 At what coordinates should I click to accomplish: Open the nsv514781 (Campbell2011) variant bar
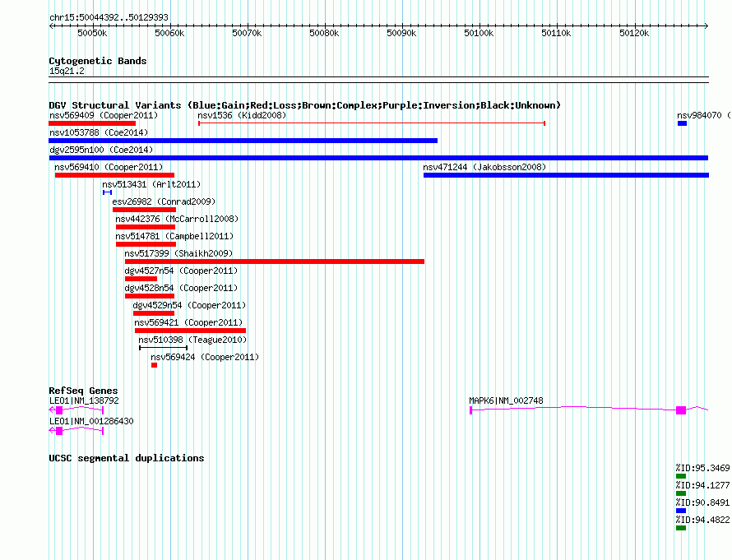[x=146, y=244]
